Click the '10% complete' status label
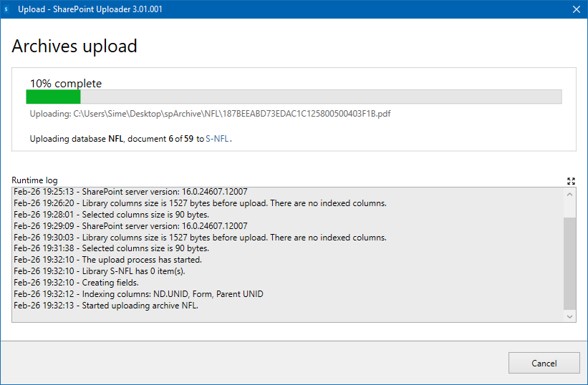Image resolution: width=588 pixels, height=385 pixels. tap(66, 84)
